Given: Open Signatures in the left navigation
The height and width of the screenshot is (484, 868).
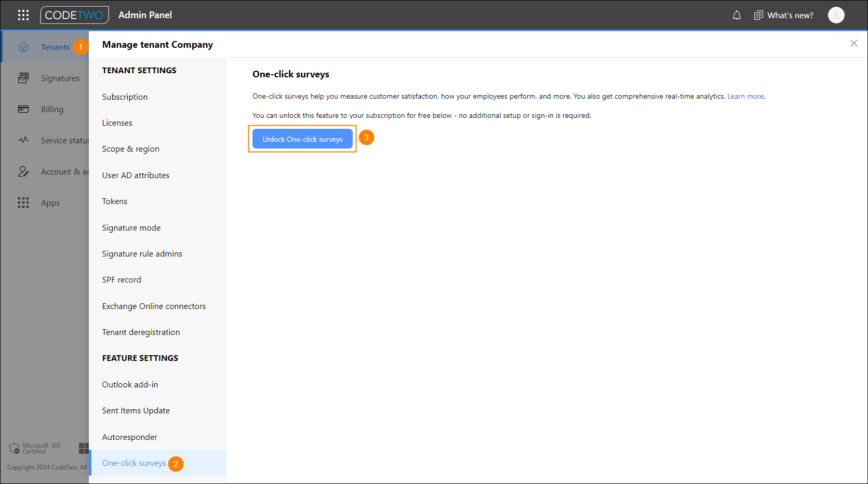Looking at the screenshot, I should pos(60,78).
